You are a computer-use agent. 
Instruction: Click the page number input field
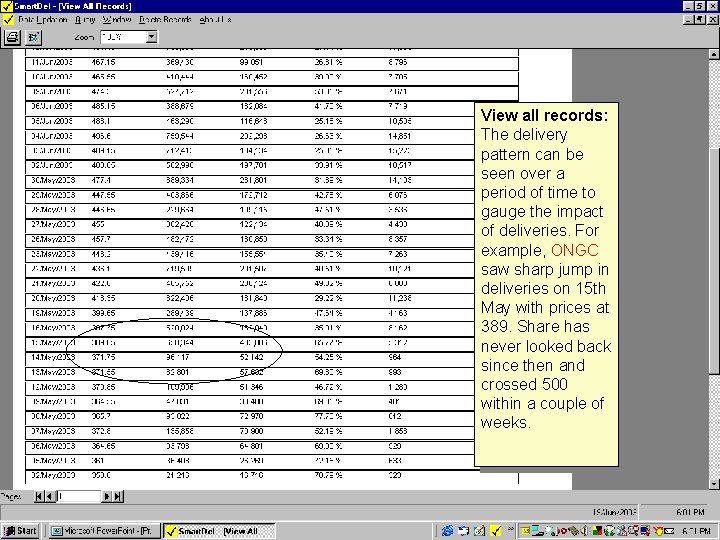pos(79,496)
